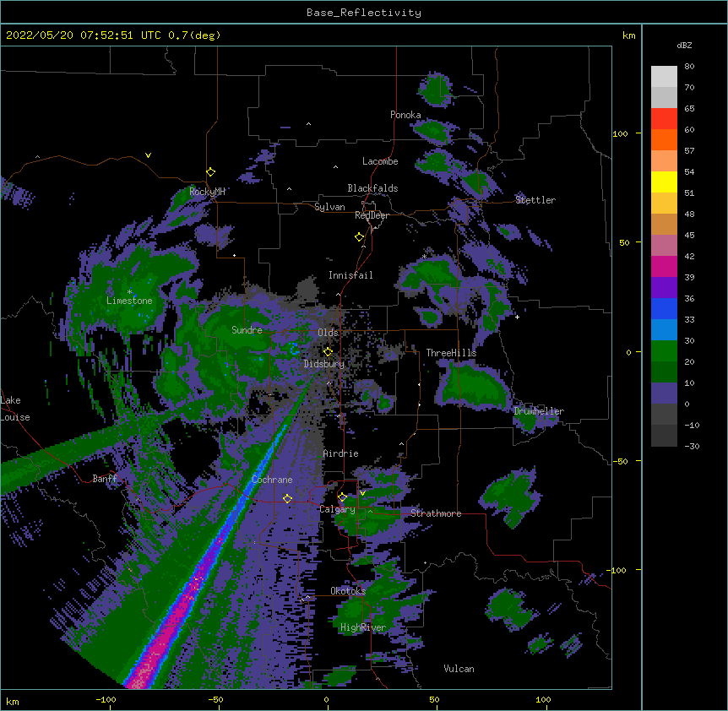Image resolution: width=728 pixels, height=711 pixels.
Task: Select the RedDeer label
Action: [372, 215]
